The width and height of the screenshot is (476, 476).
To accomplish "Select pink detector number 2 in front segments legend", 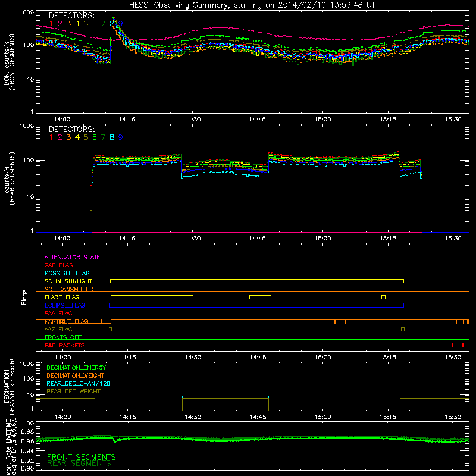I will pyautogui.click(x=60, y=23).
